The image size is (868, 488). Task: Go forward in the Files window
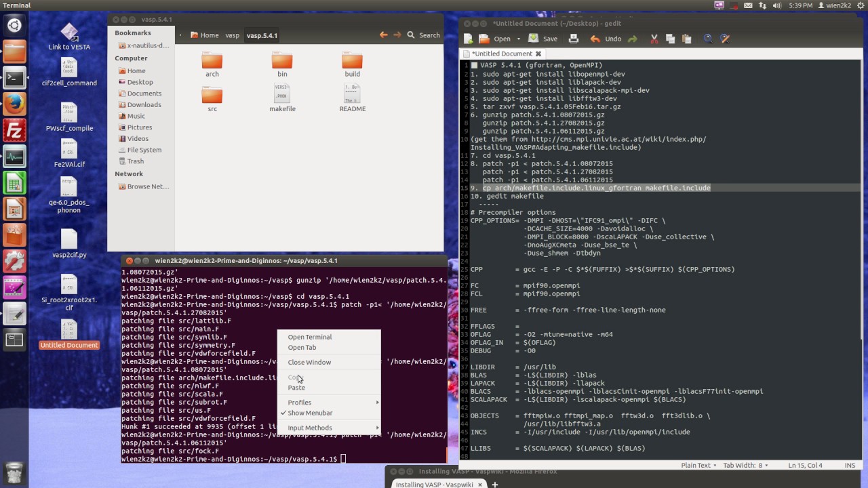pos(397,35)
